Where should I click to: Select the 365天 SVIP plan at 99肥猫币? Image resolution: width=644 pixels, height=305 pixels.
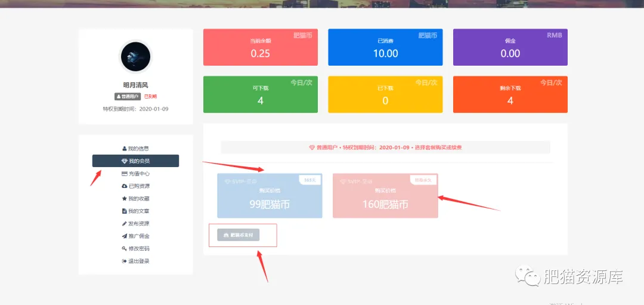click(x=270, y=196)
